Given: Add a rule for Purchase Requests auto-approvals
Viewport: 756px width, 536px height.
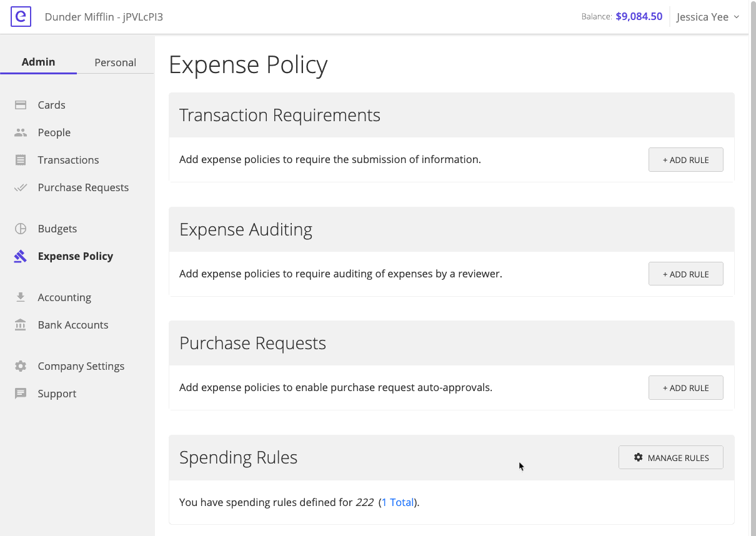Looking at the screenshot, I should (x=685, y=387).
